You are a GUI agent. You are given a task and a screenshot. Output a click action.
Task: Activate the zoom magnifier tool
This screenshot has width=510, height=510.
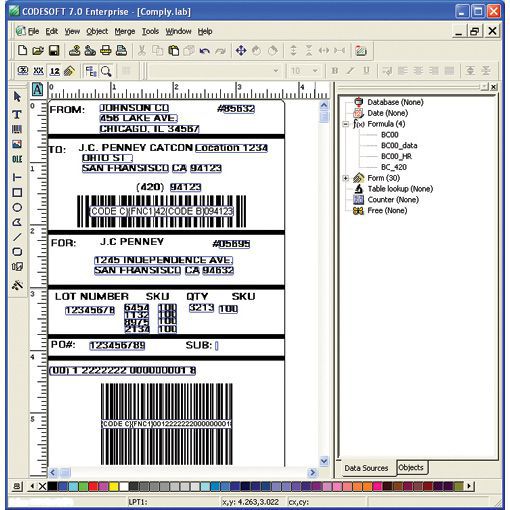106,71
